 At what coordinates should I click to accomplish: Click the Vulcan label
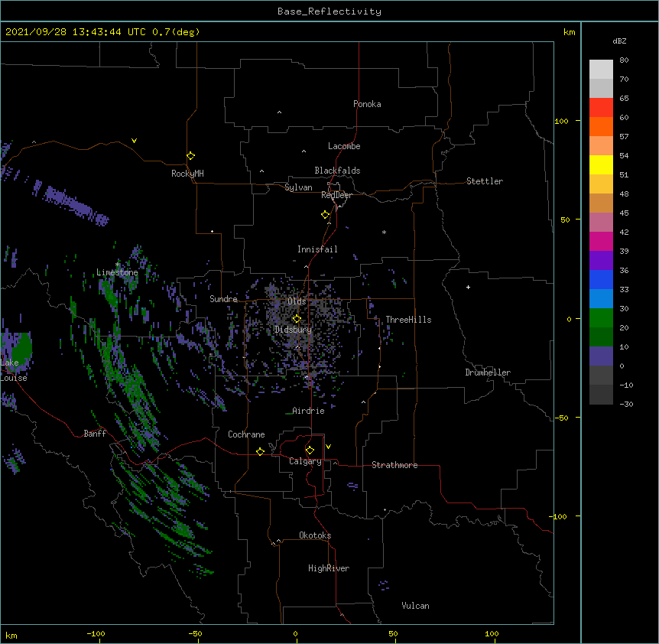click(415, 606)
